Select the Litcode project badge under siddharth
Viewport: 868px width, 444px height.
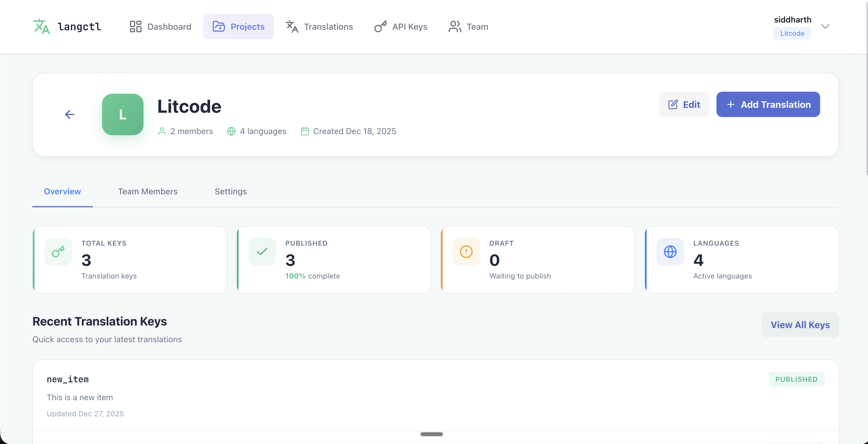(x=792, y=33)
